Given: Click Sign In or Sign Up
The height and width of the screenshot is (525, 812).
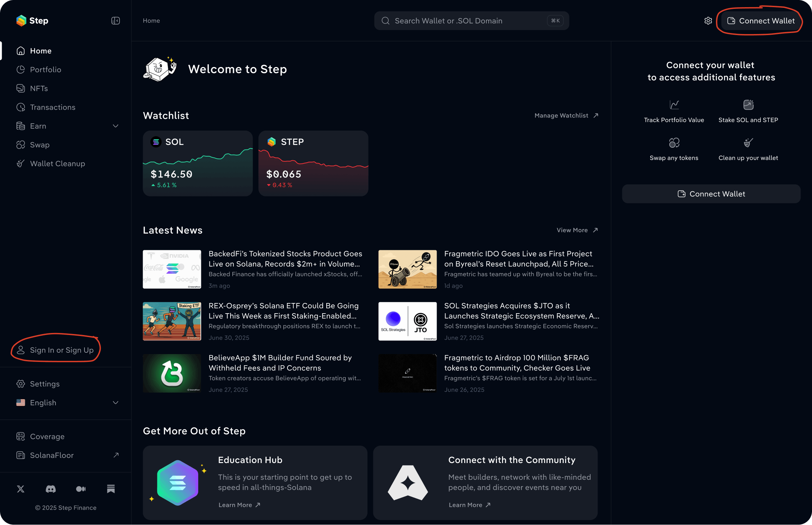Looking at the screenshot, I should coord(55,350).
